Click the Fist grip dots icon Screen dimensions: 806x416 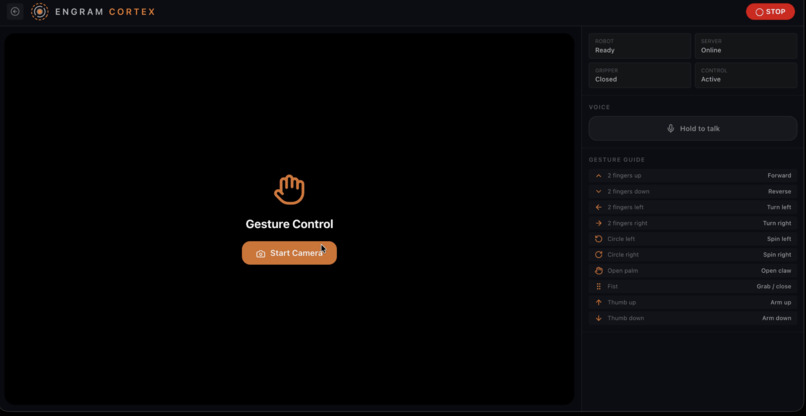point(598,286)
